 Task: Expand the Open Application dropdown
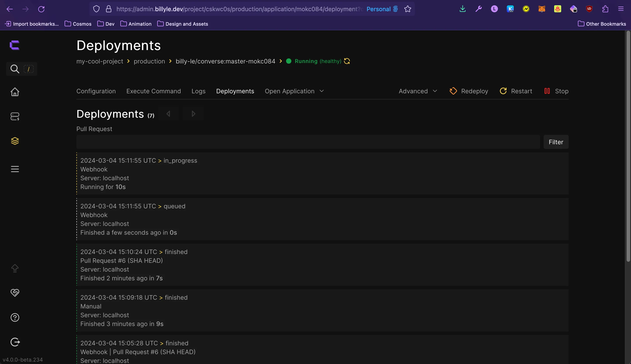tap(294, 91)
